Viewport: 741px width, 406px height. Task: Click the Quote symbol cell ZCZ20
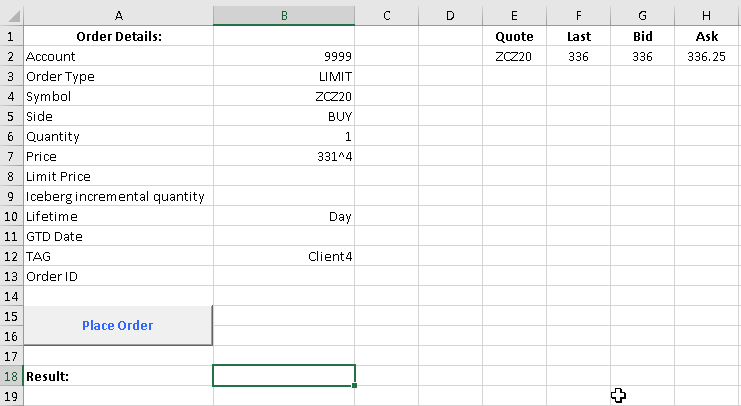click(514, 57)
